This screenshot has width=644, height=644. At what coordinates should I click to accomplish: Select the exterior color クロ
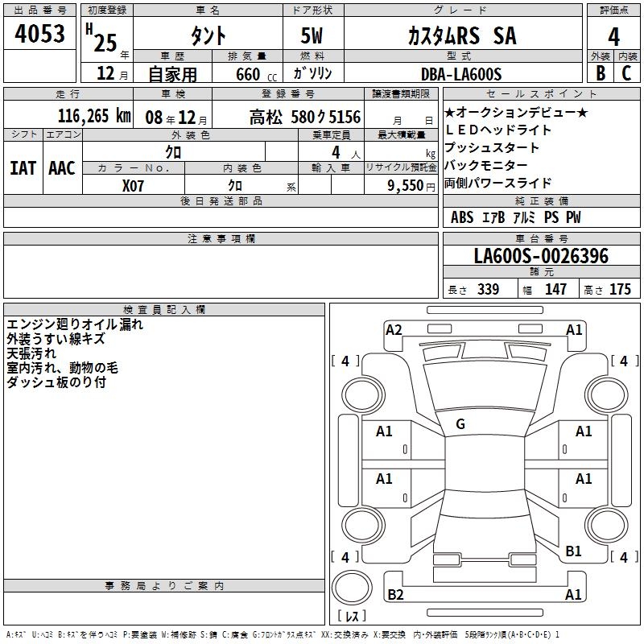173,152
